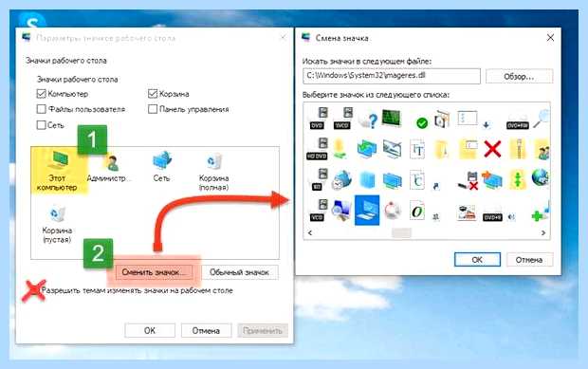Click 'Сменить значок...' button

154,272
